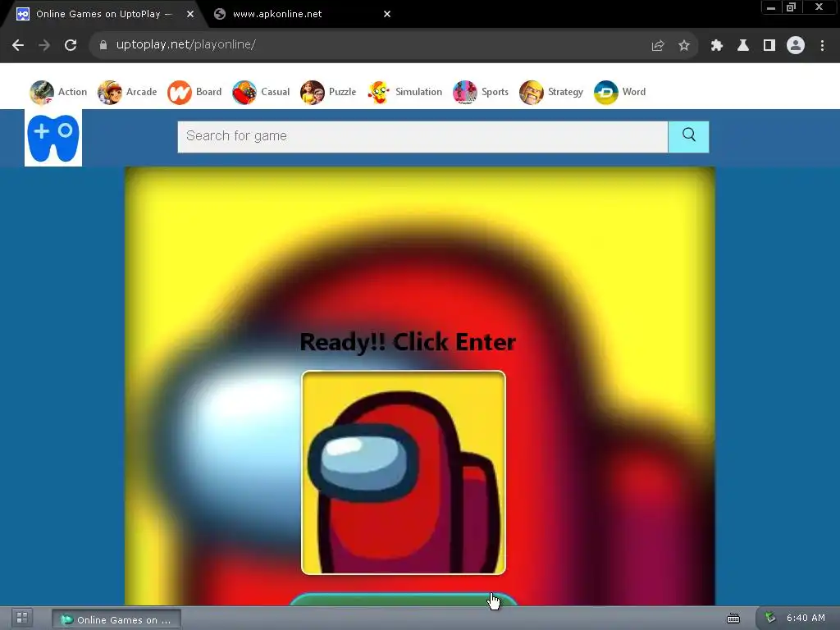Click the Word category label

click(x=634, y=92)
